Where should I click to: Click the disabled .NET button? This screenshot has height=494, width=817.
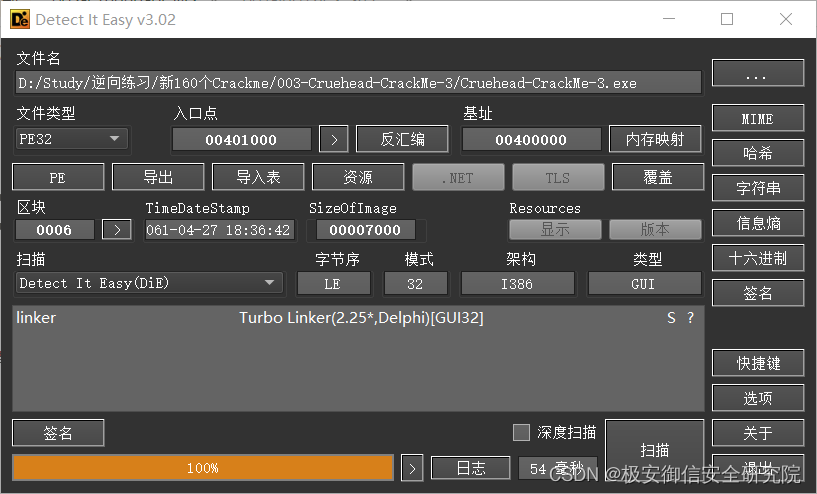[x=459, y=178]
